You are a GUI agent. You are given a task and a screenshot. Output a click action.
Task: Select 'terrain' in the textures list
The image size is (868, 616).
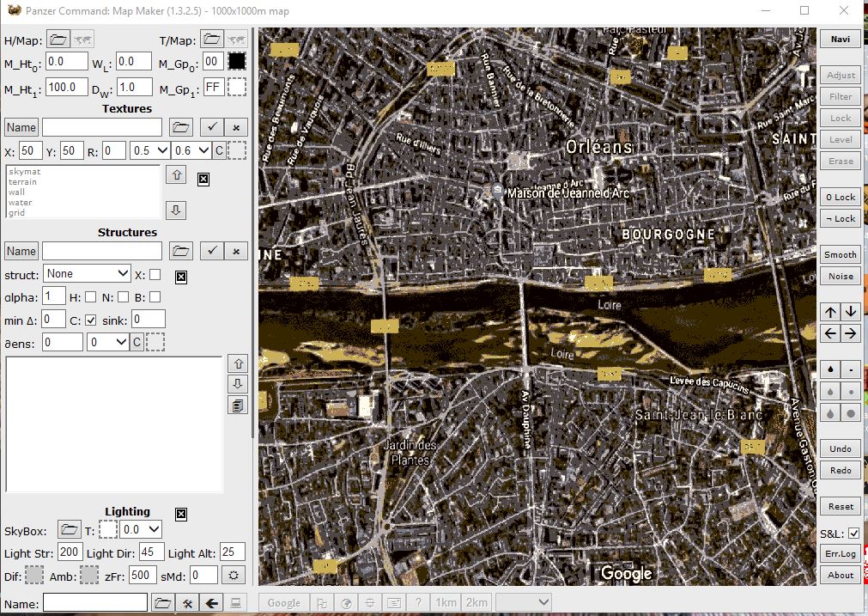coord(22,181)
